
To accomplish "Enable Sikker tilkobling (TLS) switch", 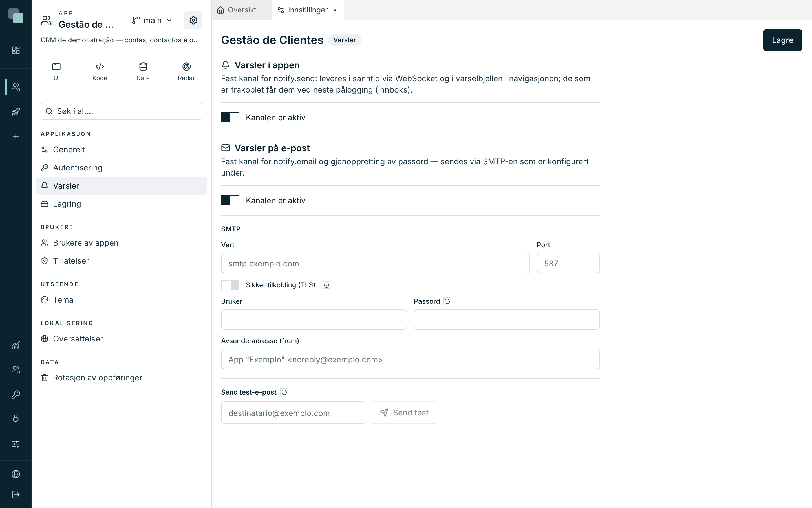I will click(230, 285).
